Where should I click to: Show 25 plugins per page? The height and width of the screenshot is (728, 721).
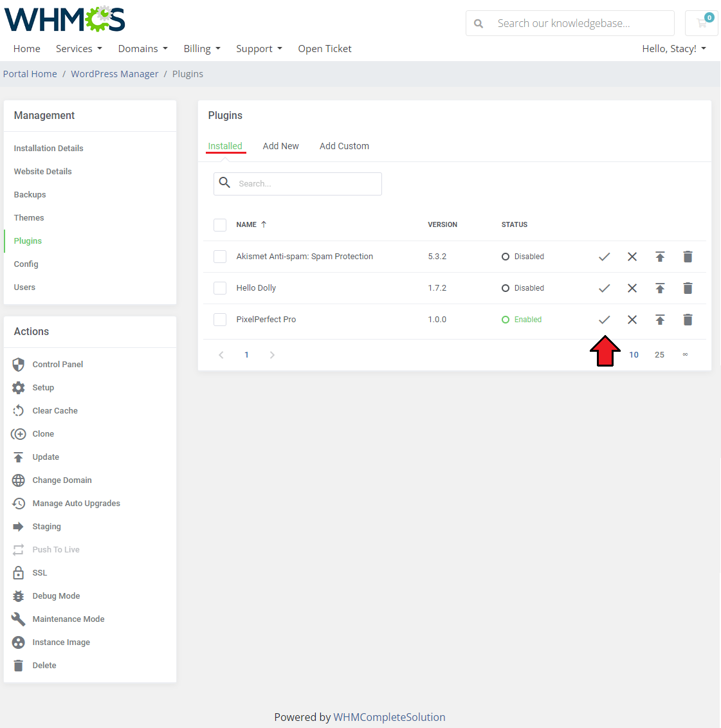659,355
